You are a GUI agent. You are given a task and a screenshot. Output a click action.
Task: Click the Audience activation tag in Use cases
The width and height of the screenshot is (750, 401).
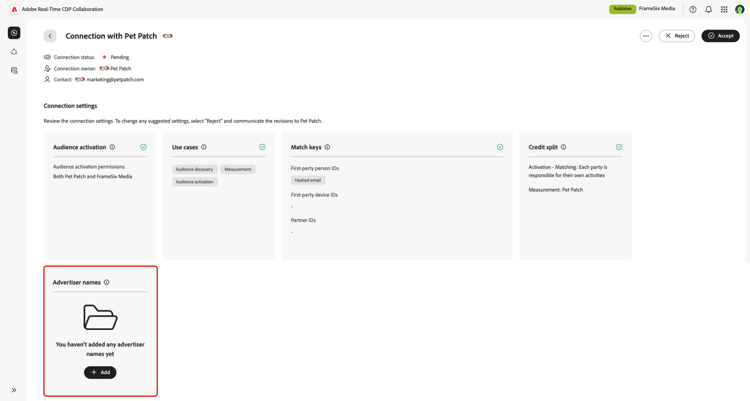click(x=195, y=182)
